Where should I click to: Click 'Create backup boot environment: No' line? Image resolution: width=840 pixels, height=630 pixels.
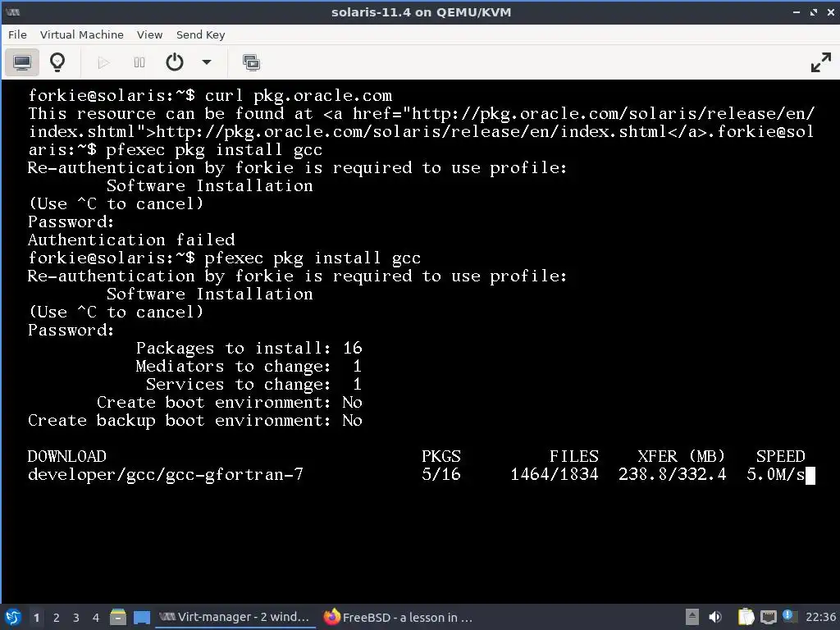click(x=195, y=421)
